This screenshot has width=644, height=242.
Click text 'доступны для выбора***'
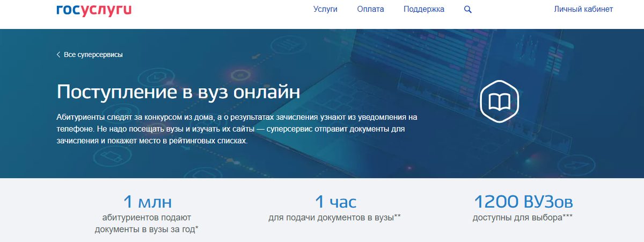tap(523, 218)
